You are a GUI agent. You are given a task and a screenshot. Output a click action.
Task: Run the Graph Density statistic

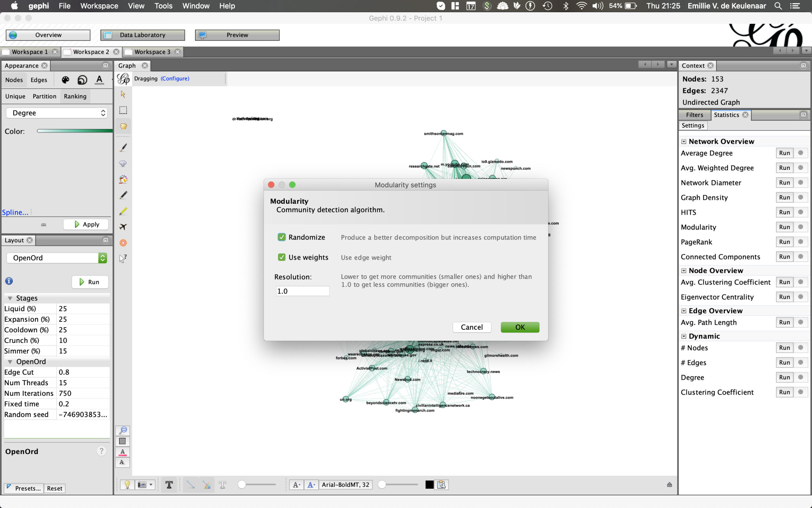784,197
